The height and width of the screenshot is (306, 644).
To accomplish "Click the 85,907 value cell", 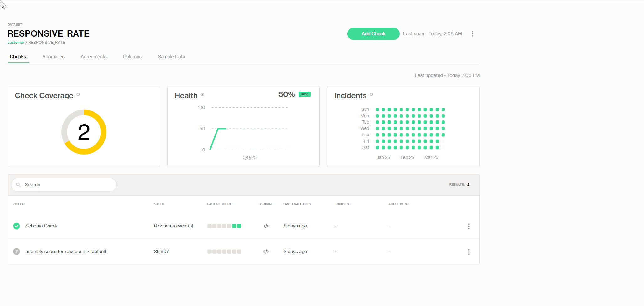I will point(161,252).
